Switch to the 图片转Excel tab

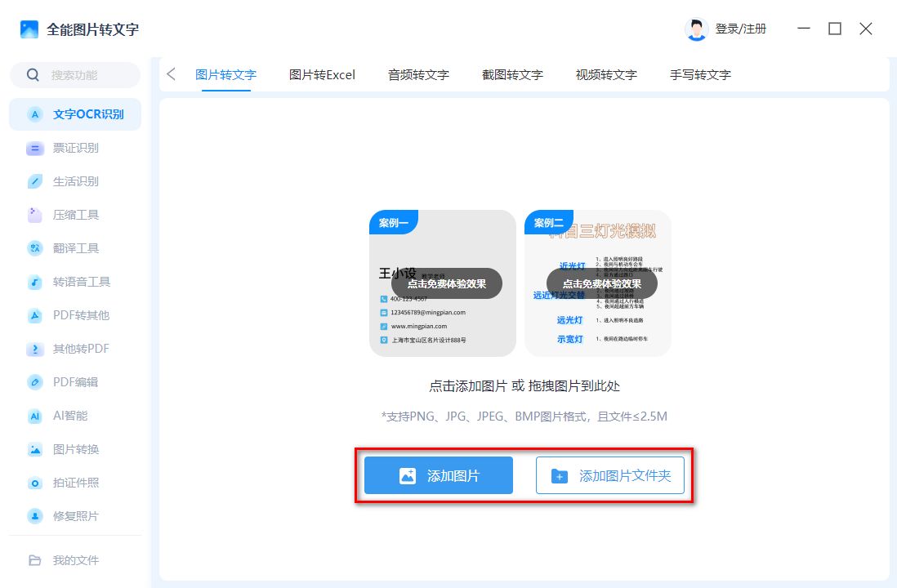point(322,75)
